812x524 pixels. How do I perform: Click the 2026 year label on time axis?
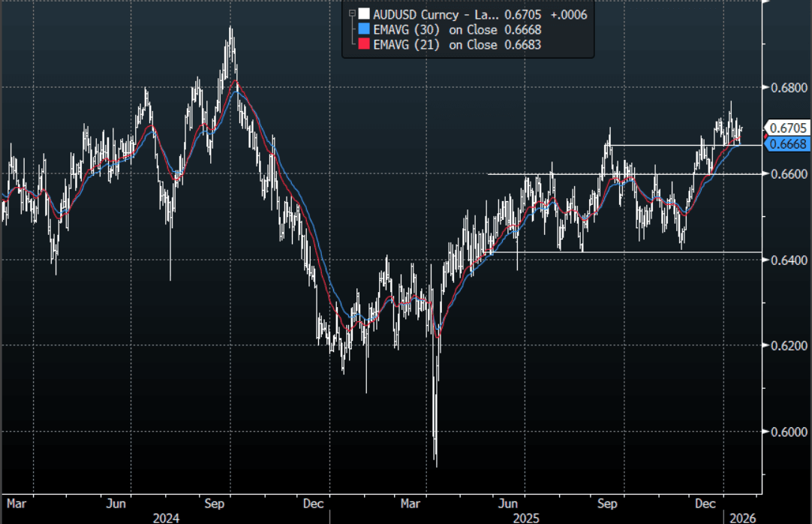click(743, 518)
